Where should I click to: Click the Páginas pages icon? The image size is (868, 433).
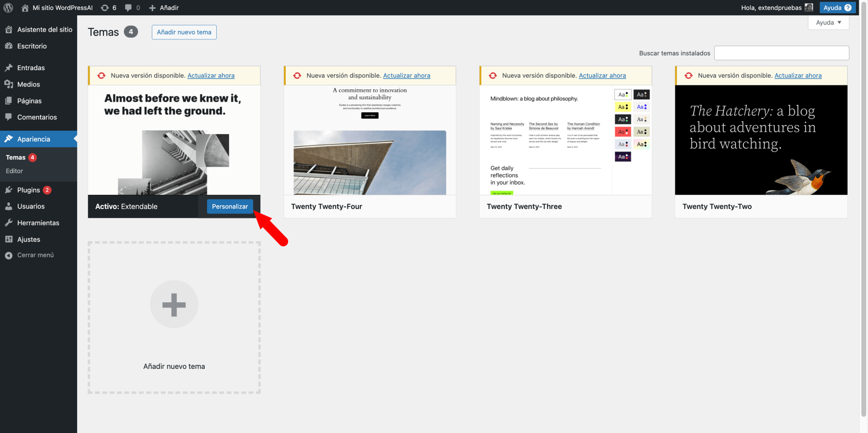point(8,101)
